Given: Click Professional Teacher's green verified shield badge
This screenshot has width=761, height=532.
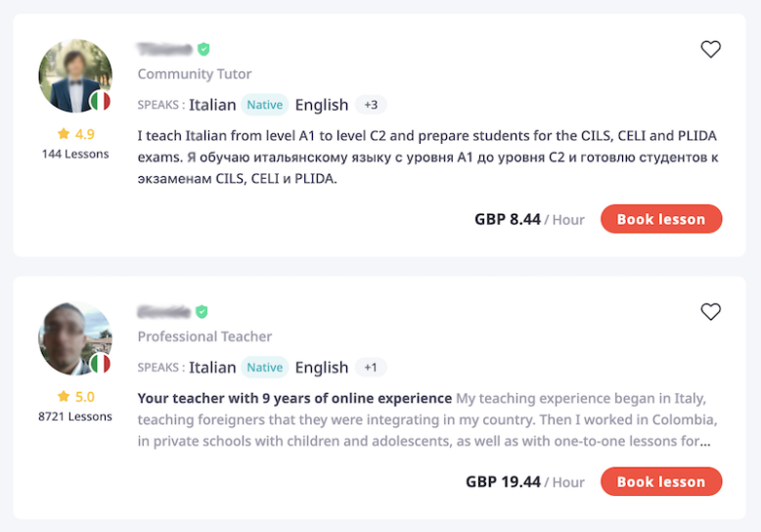Looking at the screenshot, I should [x=201, y=311].
